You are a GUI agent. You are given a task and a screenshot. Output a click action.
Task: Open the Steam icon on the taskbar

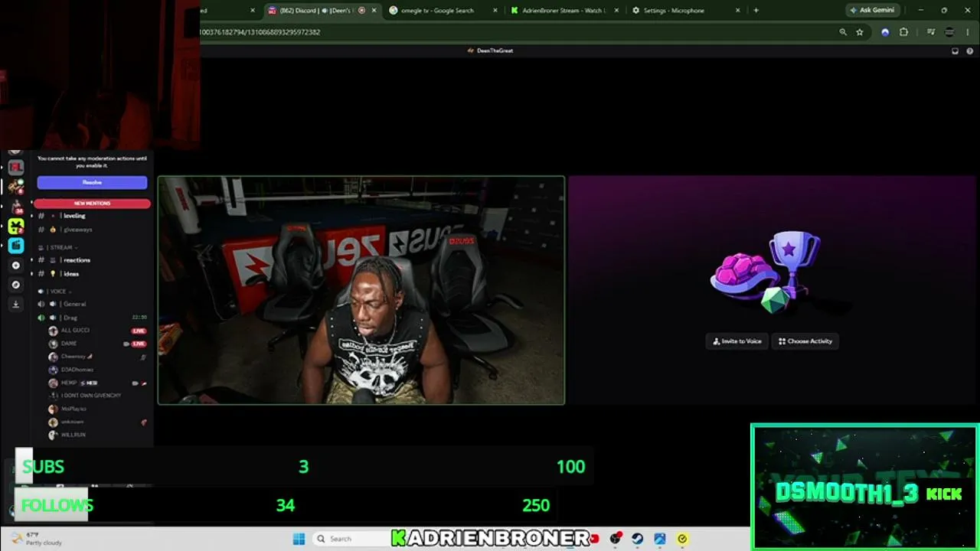pyautogui.click(x=637, y=539)
